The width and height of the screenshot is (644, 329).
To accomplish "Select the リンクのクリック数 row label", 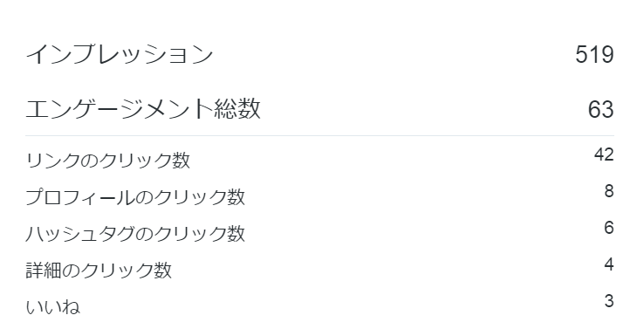I will point(108,161).
